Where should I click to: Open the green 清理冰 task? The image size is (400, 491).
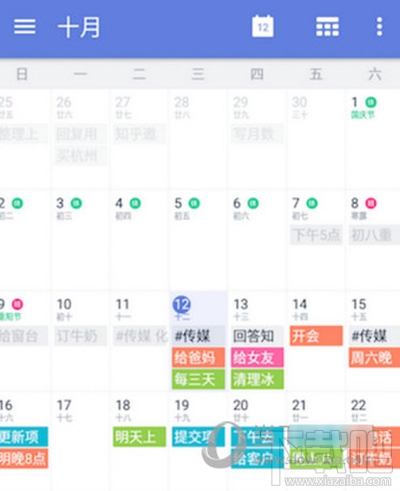(257, 379)
